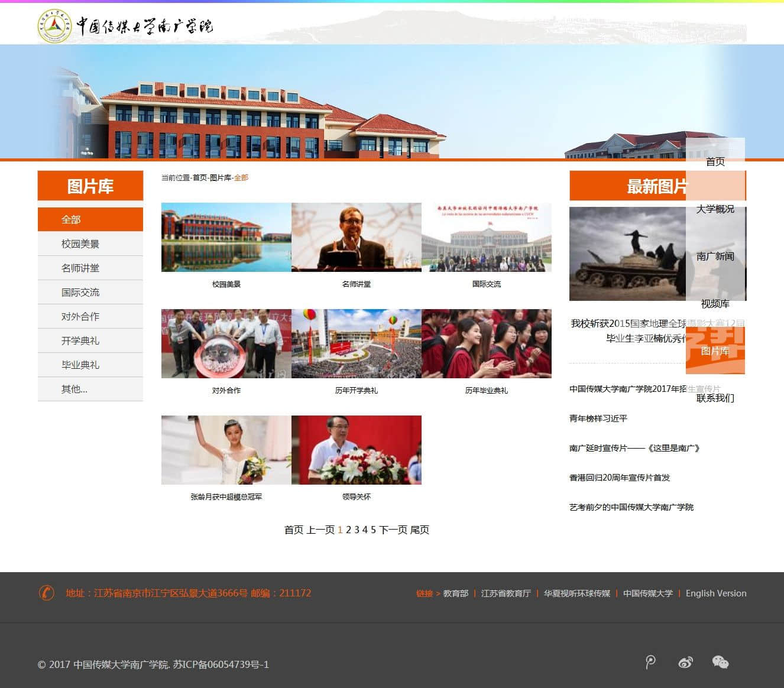Open the Sina Weibo icon link

click(685, 663)
